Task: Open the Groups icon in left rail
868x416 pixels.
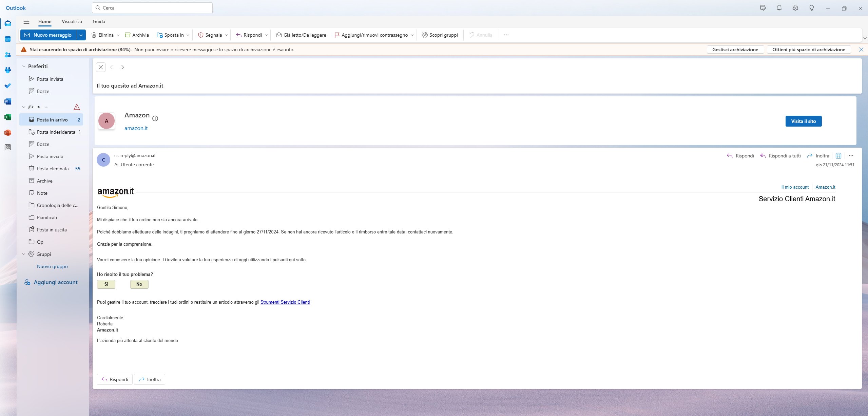Action: click(8, 70)
